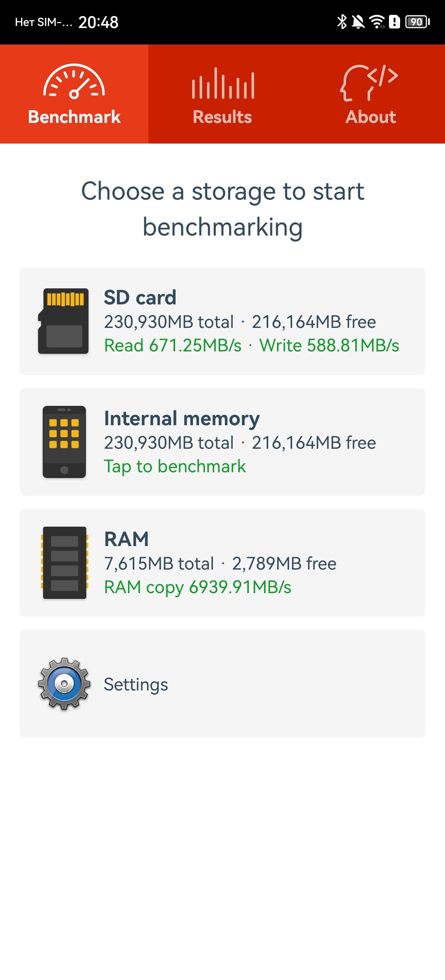Tap the About head-with-code icon

point(369,82)
